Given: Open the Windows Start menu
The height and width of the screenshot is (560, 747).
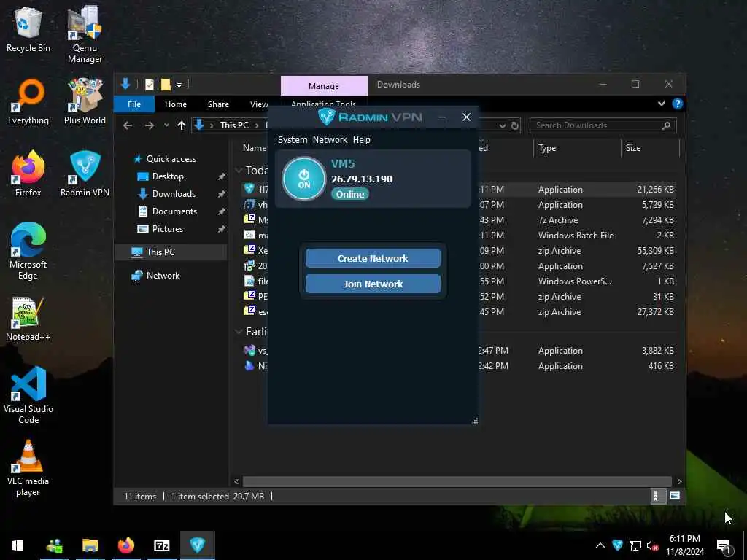Looking at the screenshot, I should click(x=18, y=545).
